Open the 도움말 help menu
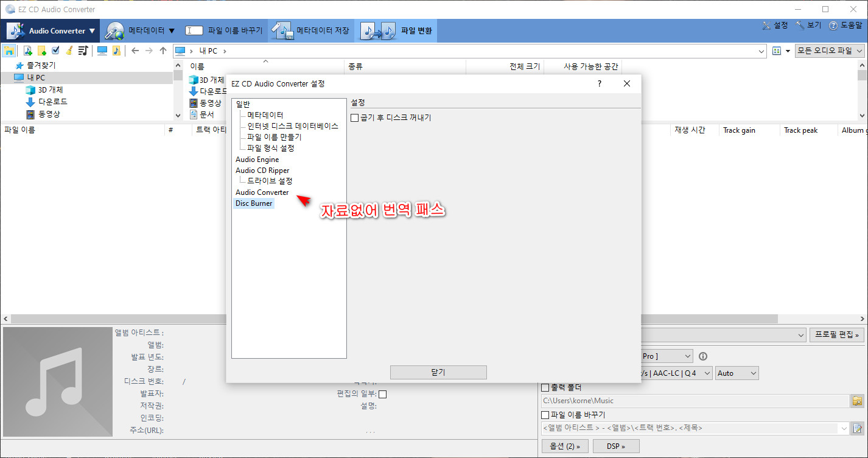Screen dimensions: 868x458 point(845,26)
